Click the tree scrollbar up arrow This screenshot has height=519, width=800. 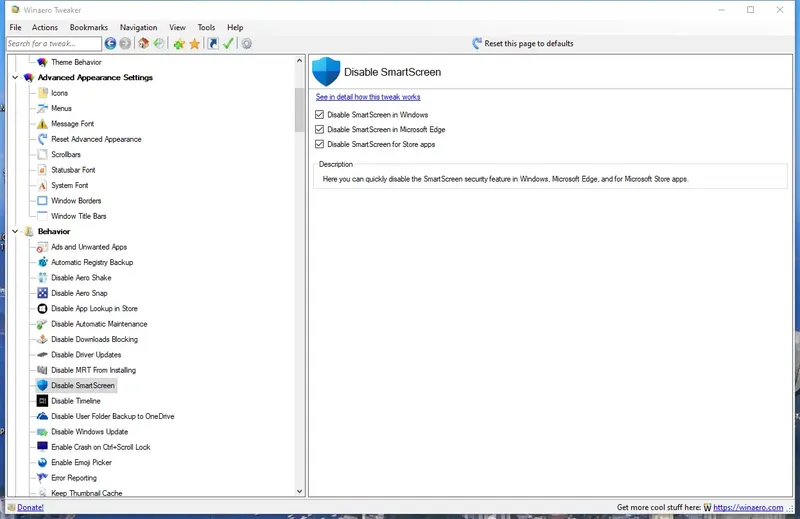tap(299, 61)
